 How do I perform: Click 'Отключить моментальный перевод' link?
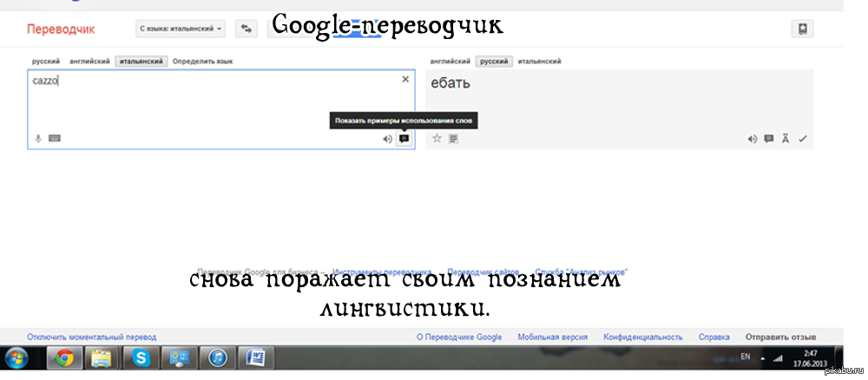click(92, 337)
